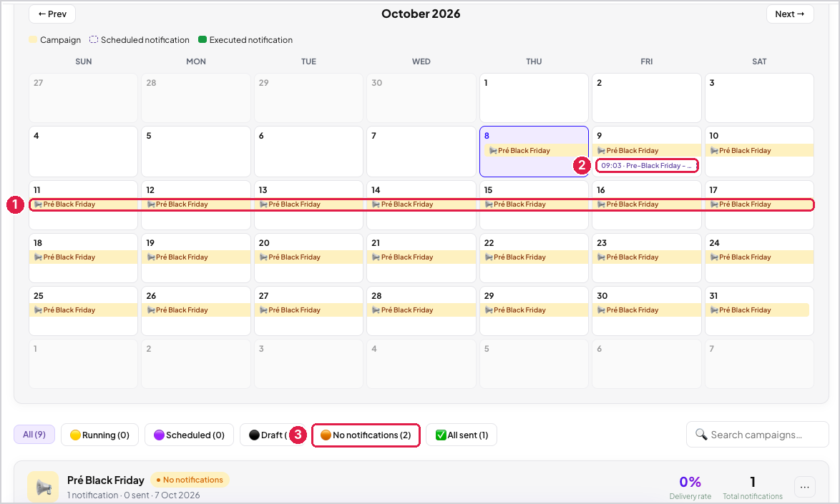Click the search magnifier icon

click(x=700, y=434)
